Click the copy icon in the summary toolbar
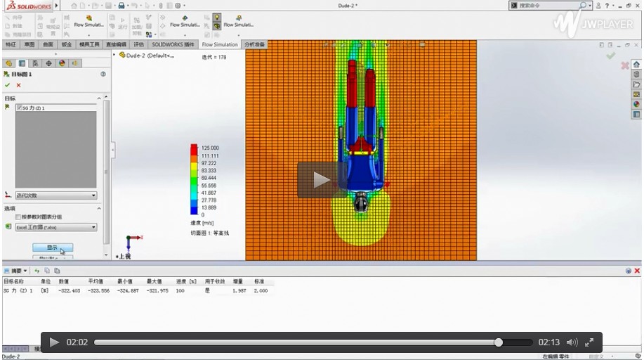644x360 pixels. click(x=47, y=271)
